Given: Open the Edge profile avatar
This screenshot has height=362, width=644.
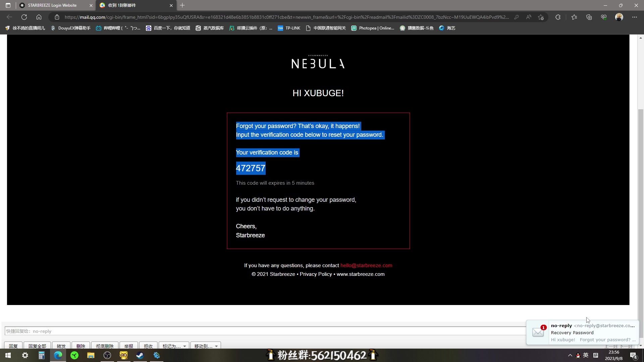Looking at the screenshot, I should (x=619, y=17).
